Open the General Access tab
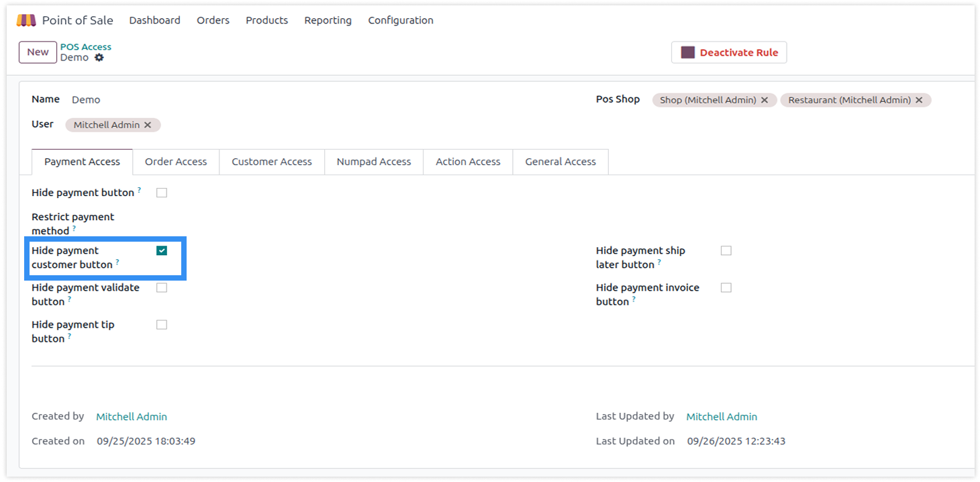This screenshot has width=980, height=482. (560, 162)
